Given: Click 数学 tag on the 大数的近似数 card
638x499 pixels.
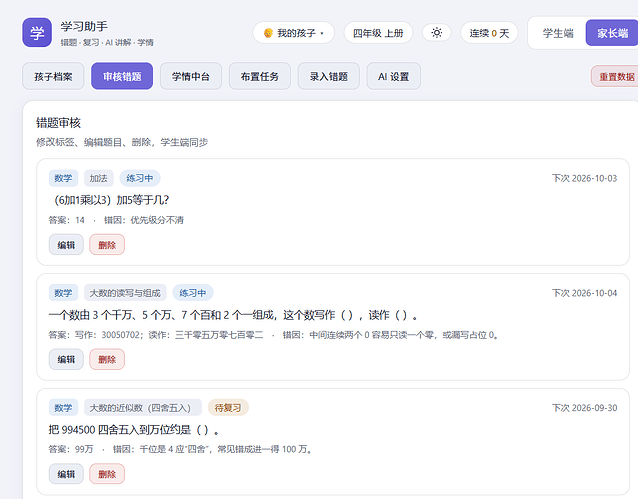Looking at the screenshot, I should point(63,408).
